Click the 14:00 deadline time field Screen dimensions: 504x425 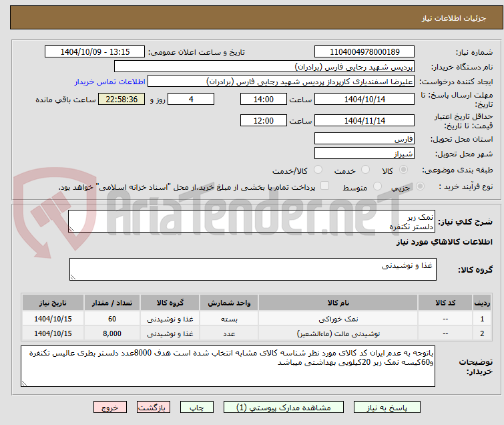[264, 99]
